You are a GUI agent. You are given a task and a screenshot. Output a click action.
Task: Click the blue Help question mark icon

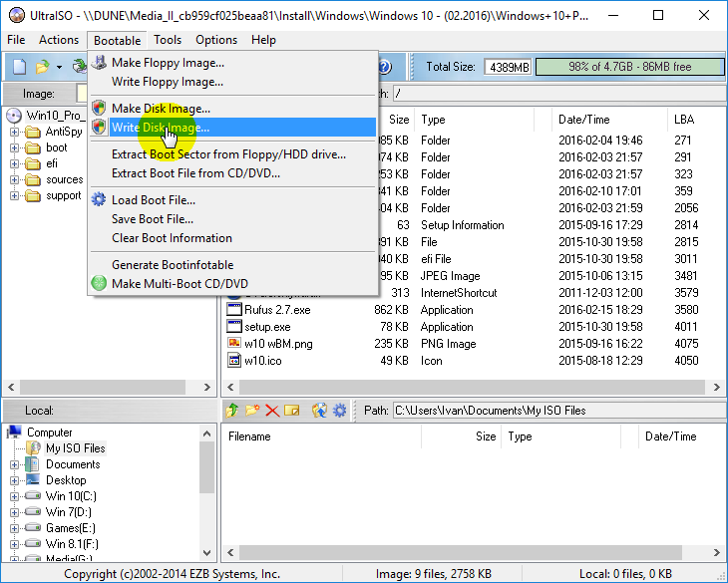[x=384, y=67]
